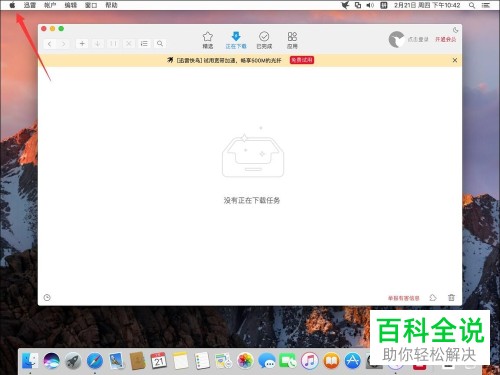Open Messages from the Dock
500x375 pixels.
pyautogui.click(x=267, y=360)
